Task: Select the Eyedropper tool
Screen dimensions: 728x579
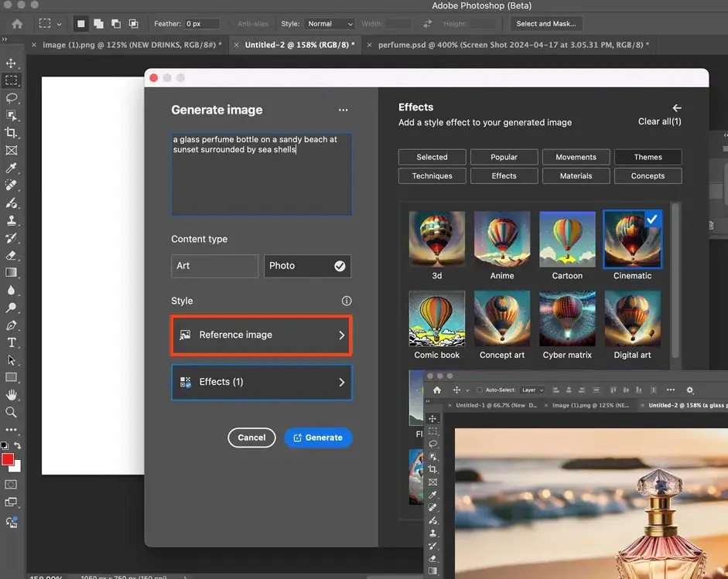Action: coord(12,168)
